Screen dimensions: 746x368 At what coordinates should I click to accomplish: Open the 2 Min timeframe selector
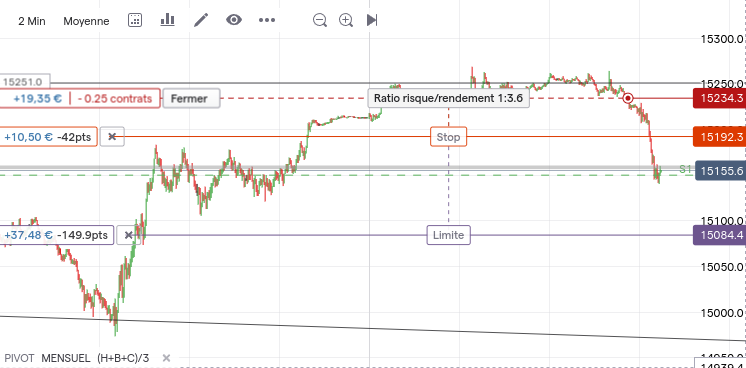(32, 21)
